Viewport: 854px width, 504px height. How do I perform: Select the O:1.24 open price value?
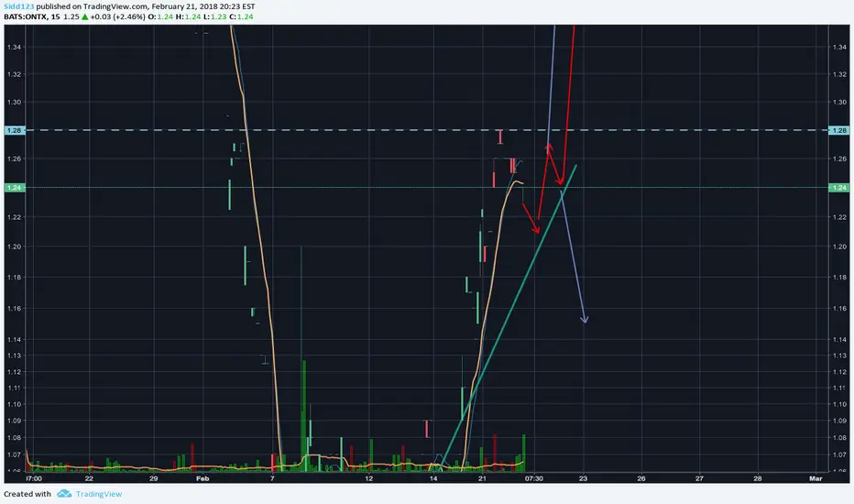pyautogui.click(x=160, y=16)
